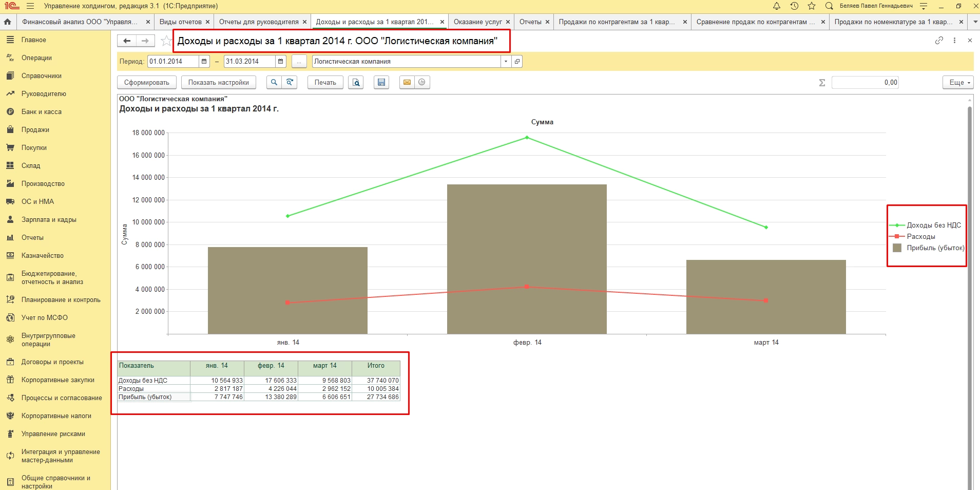
Task: Expand the Логистическая компания organization dropdown
Action: pyautogui.click(x=506, y=62)
